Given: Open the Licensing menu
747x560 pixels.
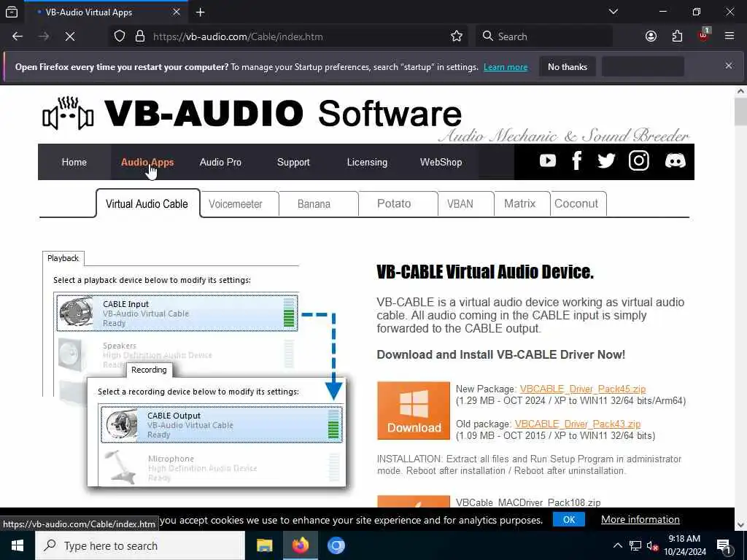Looking at the screenshot, I should pyautogui.click(x=367, y=162).
